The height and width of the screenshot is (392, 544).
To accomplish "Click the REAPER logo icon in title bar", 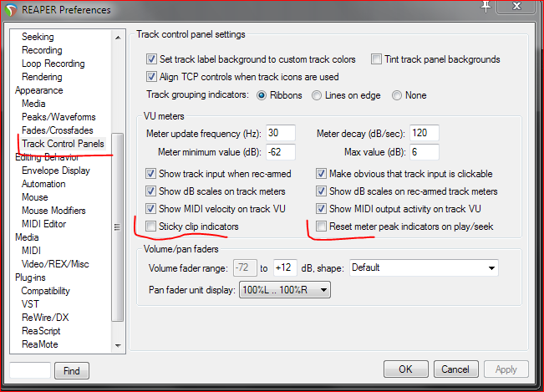I will point(11,10).
